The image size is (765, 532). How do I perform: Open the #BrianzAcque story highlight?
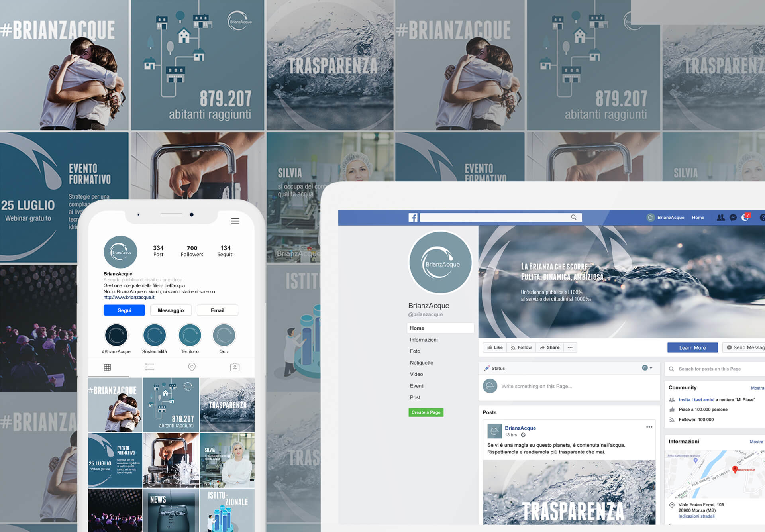click(116, 335)
